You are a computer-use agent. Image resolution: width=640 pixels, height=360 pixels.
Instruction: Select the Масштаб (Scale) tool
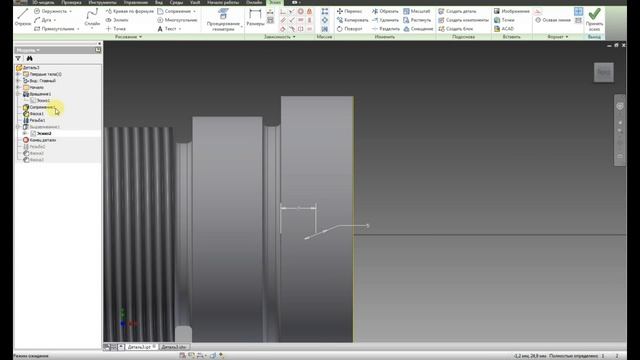tap(417, 11)
